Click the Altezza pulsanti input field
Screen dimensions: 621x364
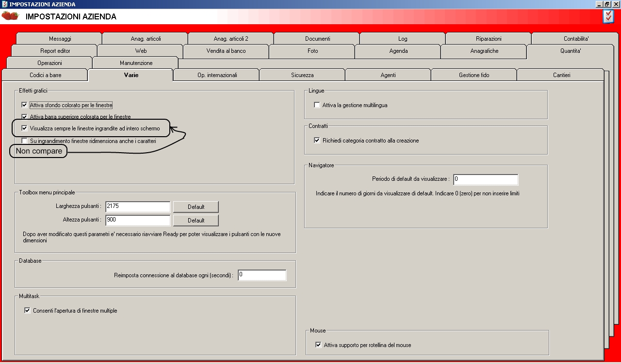point(138,220)
